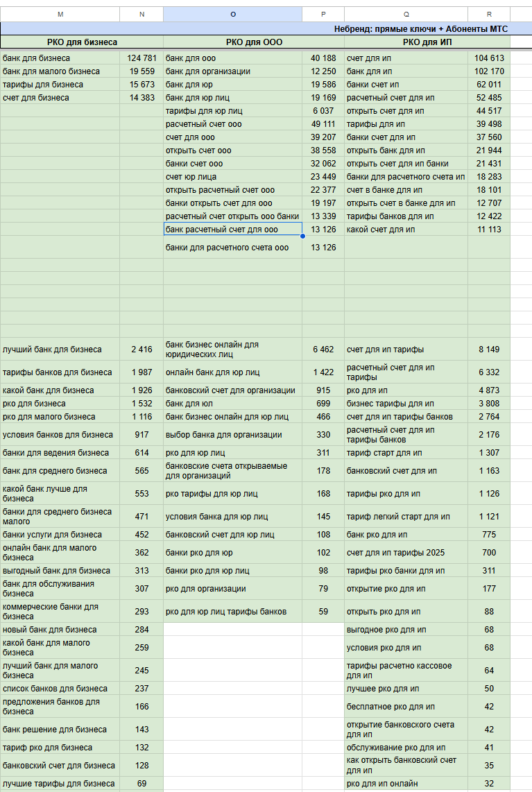Viewport: 532px width, 792px height.
Task: Click cell with value 104 613
Action: pyautogui.click(x=489, y=58)
